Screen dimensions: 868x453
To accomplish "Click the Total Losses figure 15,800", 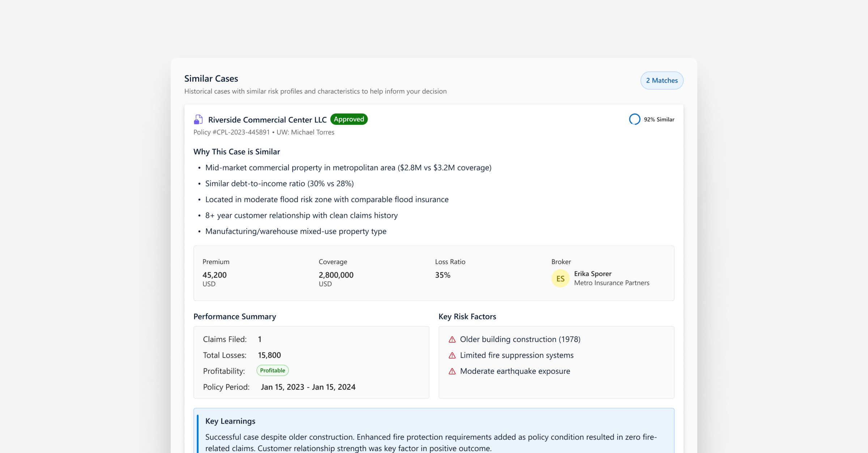I will pyautogui.click(x=269, y=355).
